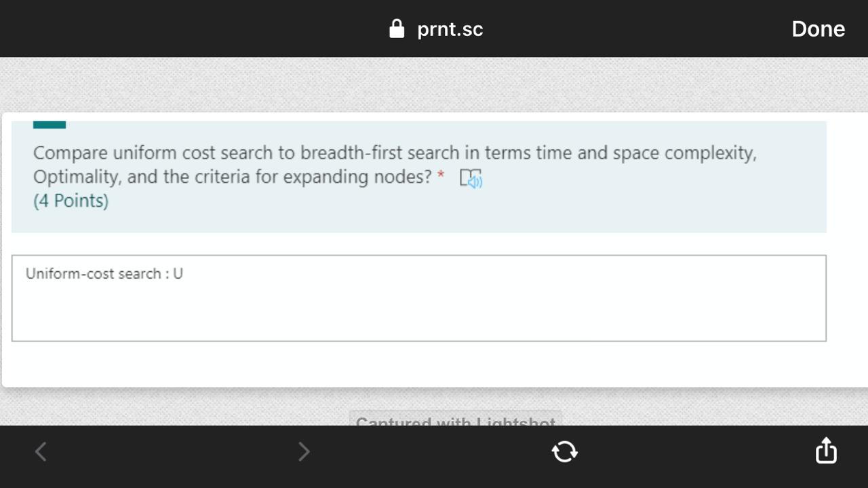This screenshot has width=868, height=488.
Task: Select the question prompt text area
Action: 393,164
